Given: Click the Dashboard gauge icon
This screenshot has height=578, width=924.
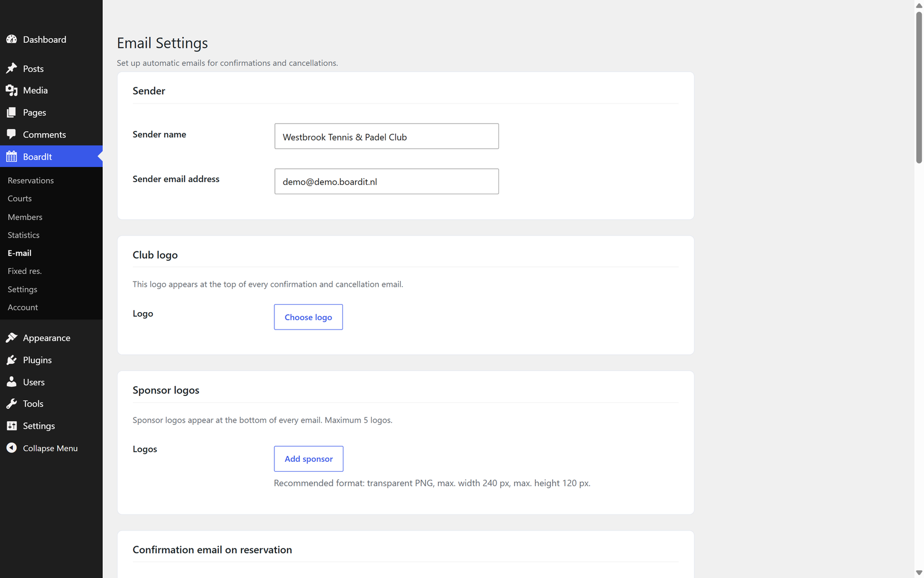Looking at the screenshot, I should click(12, 39).
